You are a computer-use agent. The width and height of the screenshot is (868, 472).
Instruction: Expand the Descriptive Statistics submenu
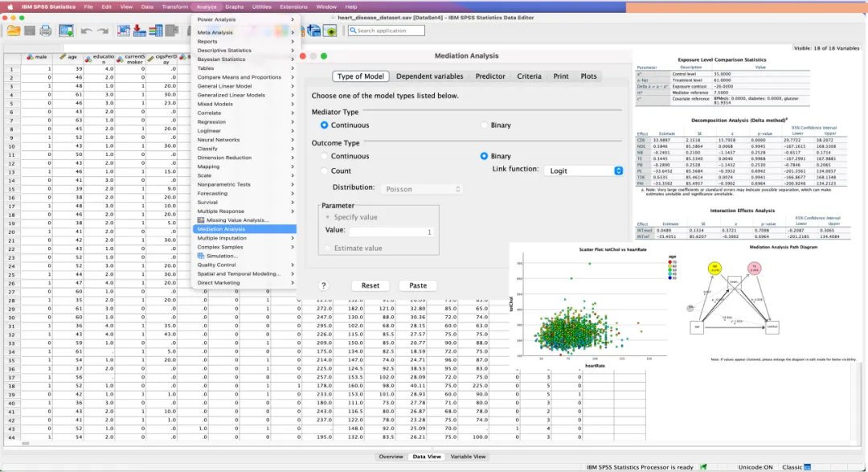pos(244,51)
